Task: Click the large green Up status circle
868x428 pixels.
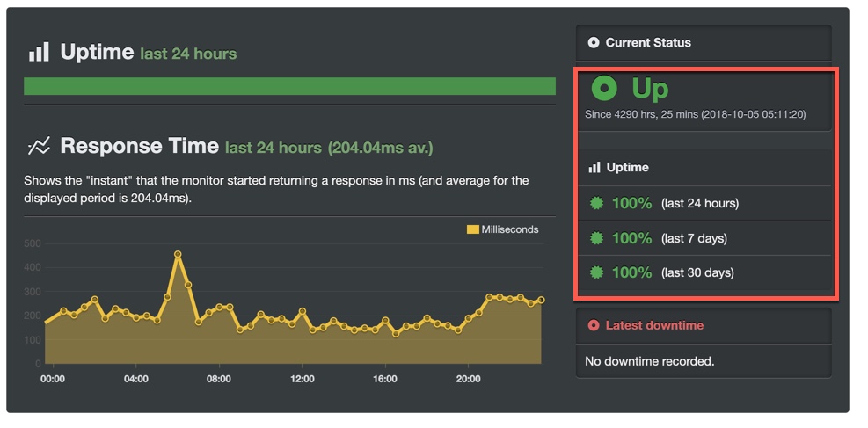Action: [604, 88]
